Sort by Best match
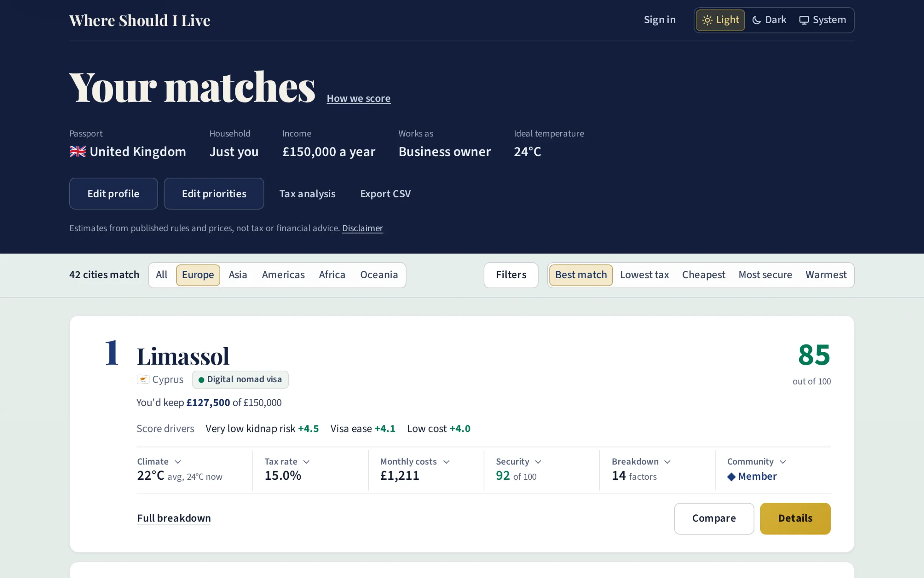924x578 pixels. pos(581,275)
